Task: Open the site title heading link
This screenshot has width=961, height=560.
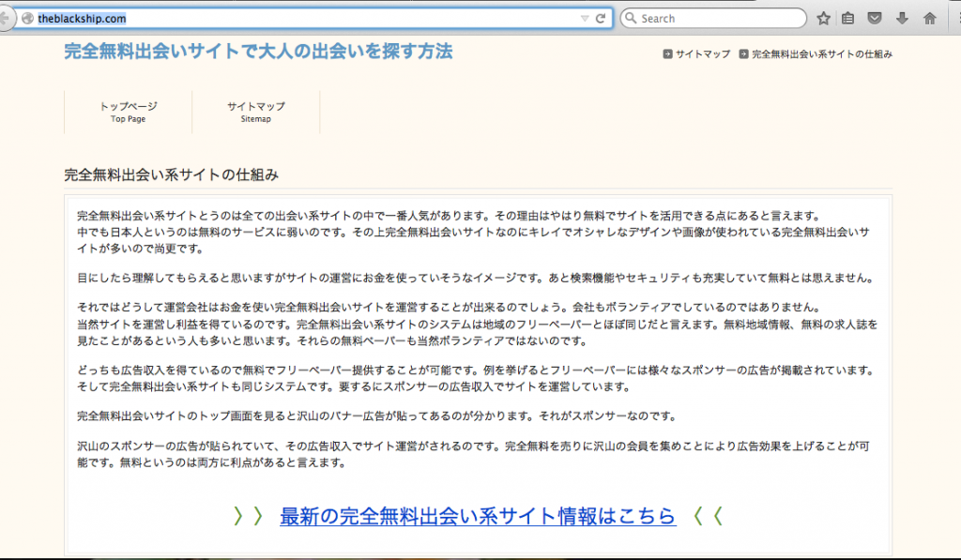Action: coord(258,52)
